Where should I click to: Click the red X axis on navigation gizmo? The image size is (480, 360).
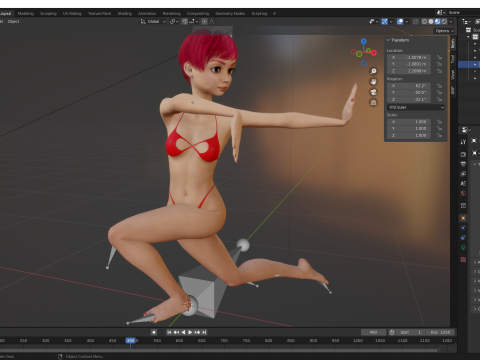tap(374, 53)
